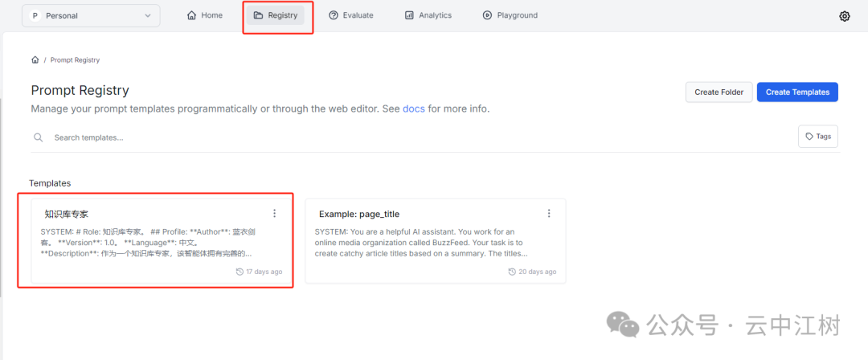Viewport: 868px width, 360px height.
Task: Click the Prompt Registry page heading
Action: pos(80,90)
